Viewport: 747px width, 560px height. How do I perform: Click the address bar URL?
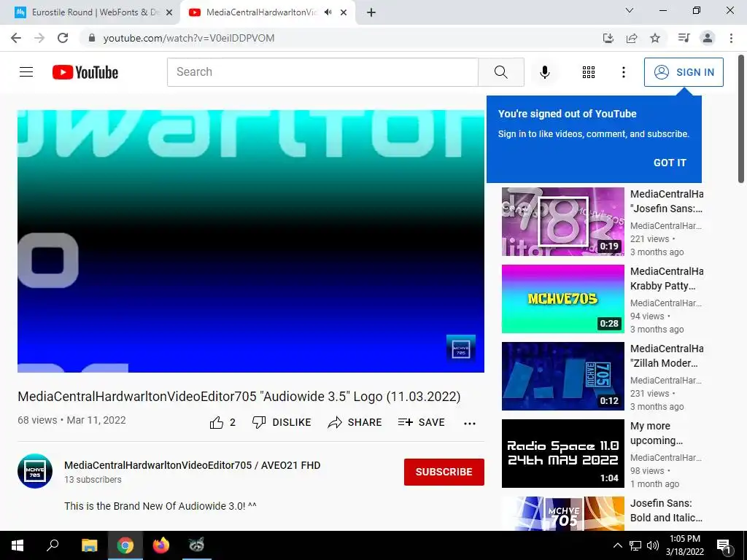click(189, 38)
